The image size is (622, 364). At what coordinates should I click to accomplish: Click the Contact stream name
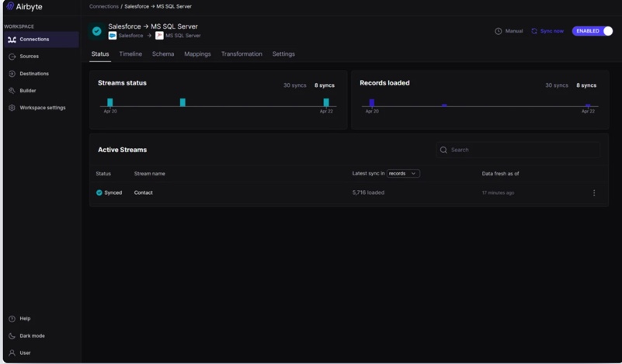pos(143,192)
